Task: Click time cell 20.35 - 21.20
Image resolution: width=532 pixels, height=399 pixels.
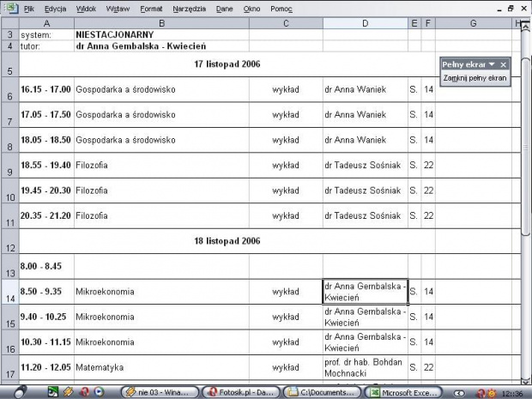Action: 46,215
